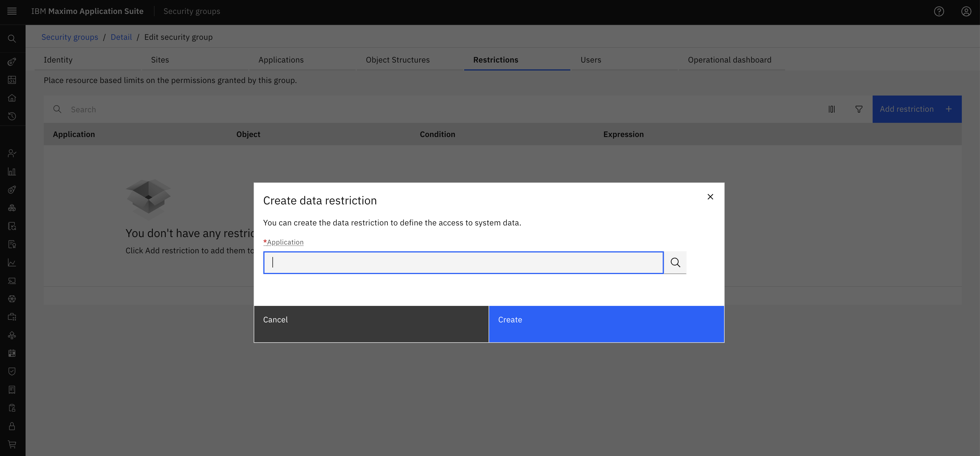Follow the Detail breadcrumb link
Image resolution: width=980 pixels, height=456 pixels.
(121, 37)
